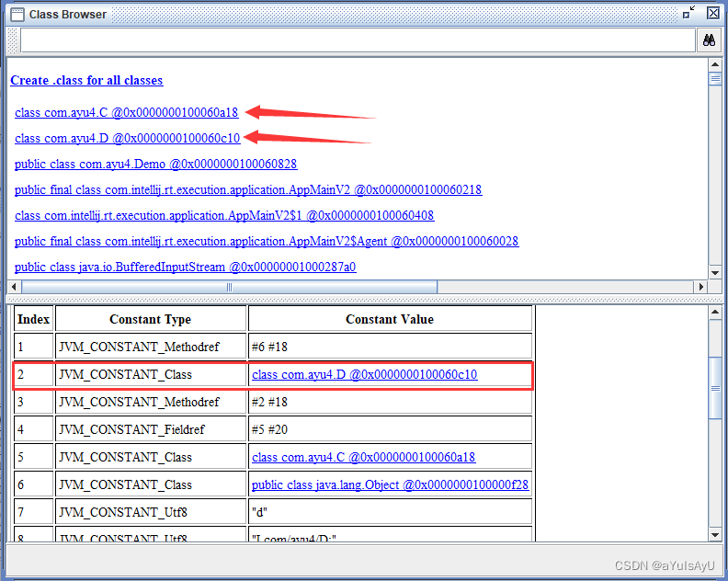Click the Constant Value column header
This screenshot has height=581, width=728.
coord(390,319)
